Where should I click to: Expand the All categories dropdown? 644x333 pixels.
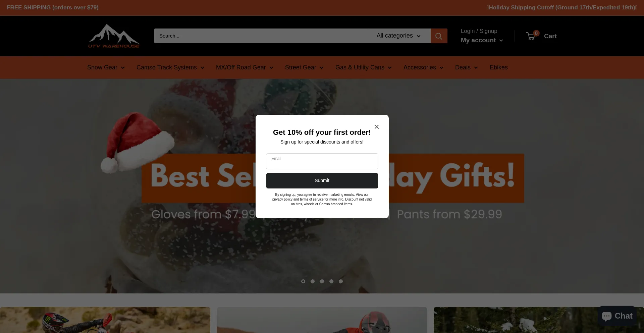pyautogui.click(x=398, y=36)
